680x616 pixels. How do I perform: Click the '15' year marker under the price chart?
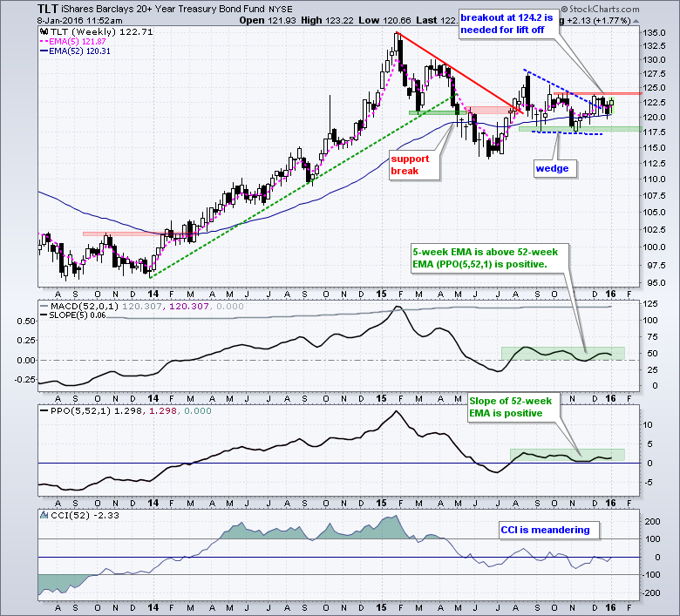(381, 294)
